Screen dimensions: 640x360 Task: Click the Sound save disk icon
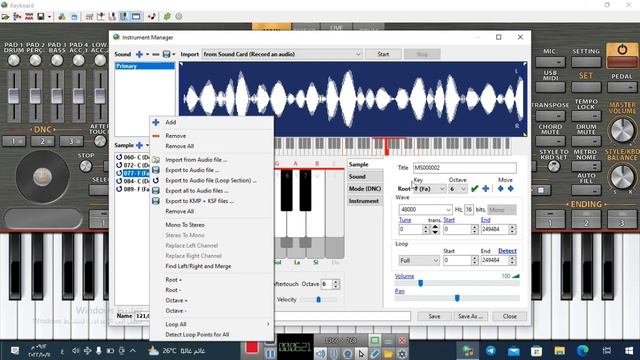(167, 54)
